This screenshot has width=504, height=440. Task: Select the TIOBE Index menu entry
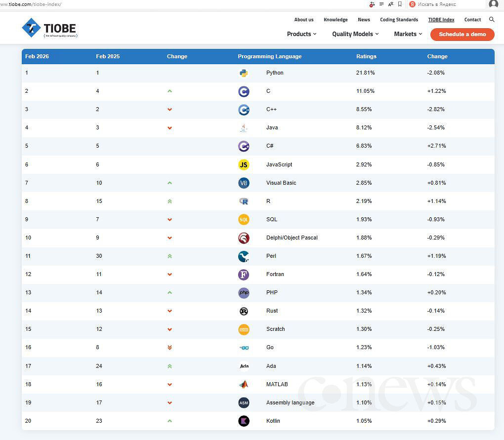coord(441,20)
